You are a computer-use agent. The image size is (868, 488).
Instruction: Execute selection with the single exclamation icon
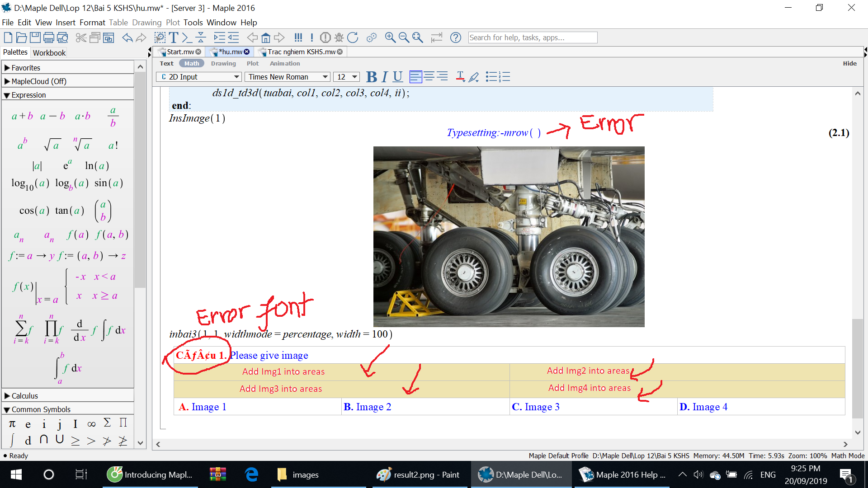[311, 38]
